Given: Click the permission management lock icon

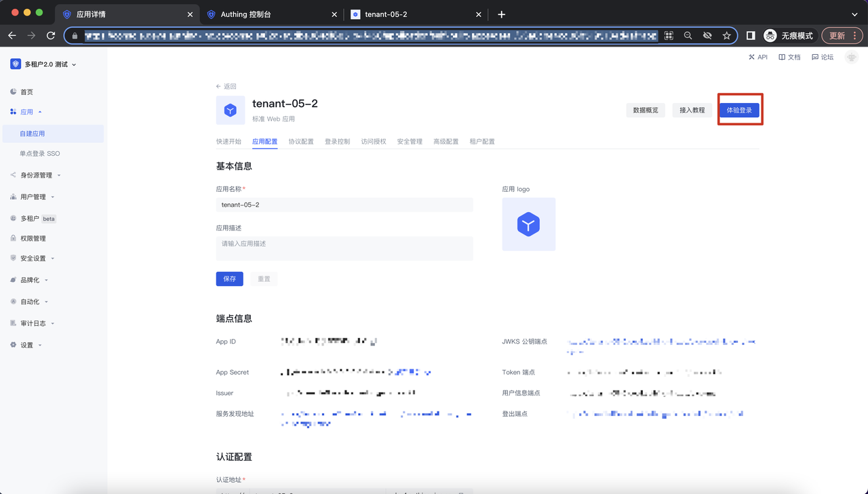Looking at the screenshot, I should [13, 239].
